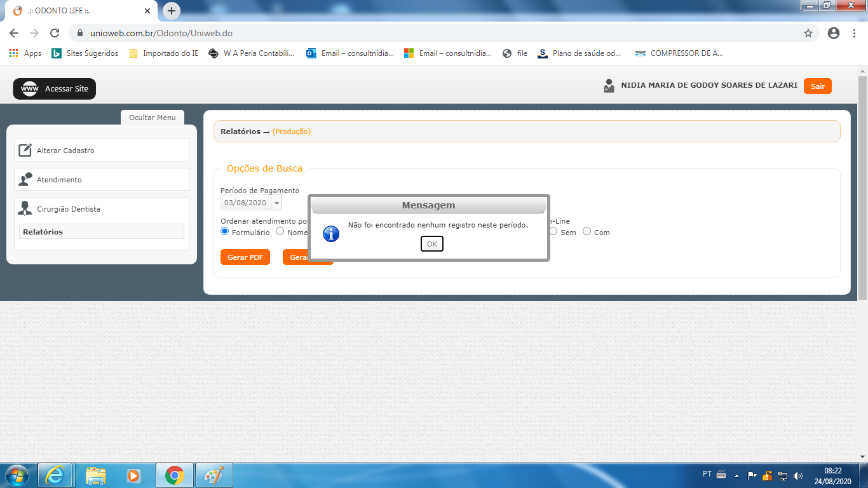Screen dimensions: 868x488
Task: Expand the Período de Pagamento dropdown arrow
Action: [276, 203]
